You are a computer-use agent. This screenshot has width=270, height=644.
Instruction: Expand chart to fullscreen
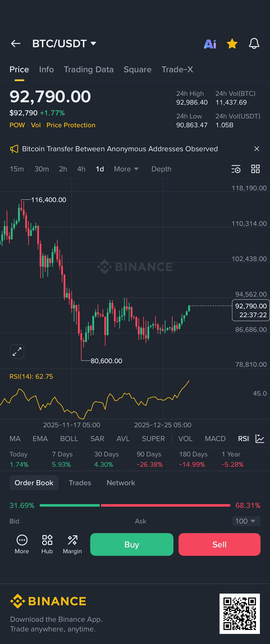17,352
